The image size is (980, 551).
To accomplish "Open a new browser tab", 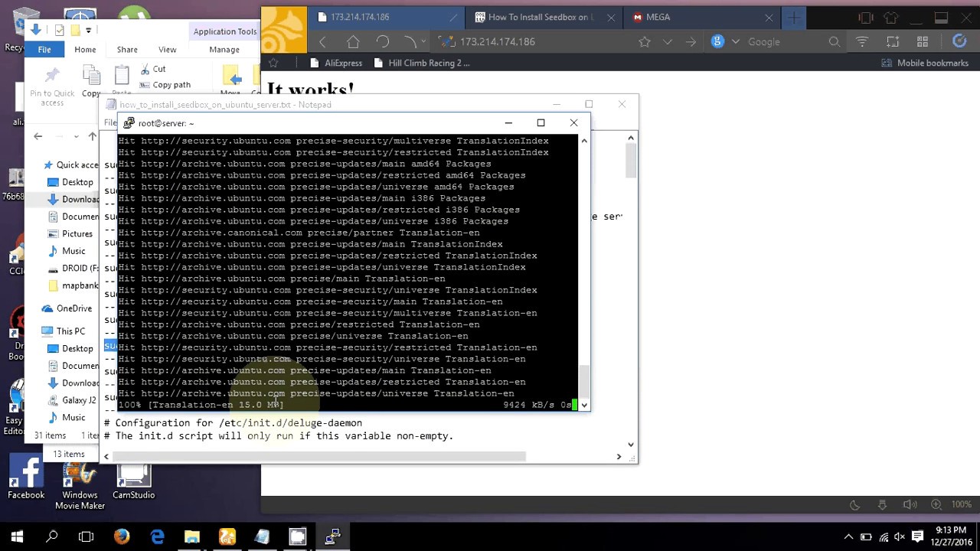I will 794,18.
